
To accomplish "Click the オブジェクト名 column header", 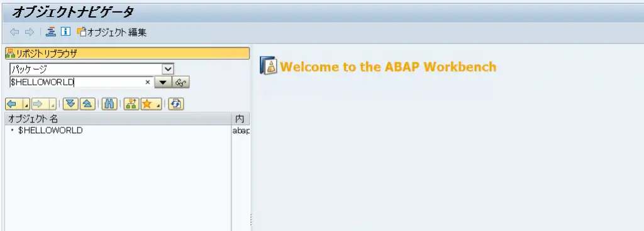I will click(x=118, y=119).
